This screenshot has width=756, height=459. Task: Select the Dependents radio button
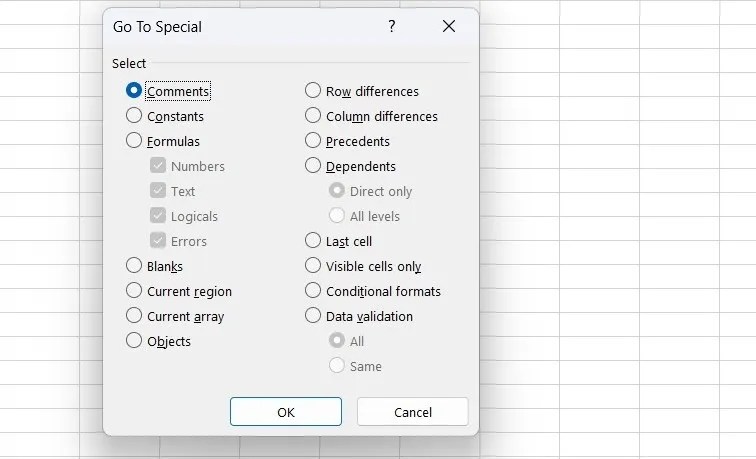(x=313, y=166)
